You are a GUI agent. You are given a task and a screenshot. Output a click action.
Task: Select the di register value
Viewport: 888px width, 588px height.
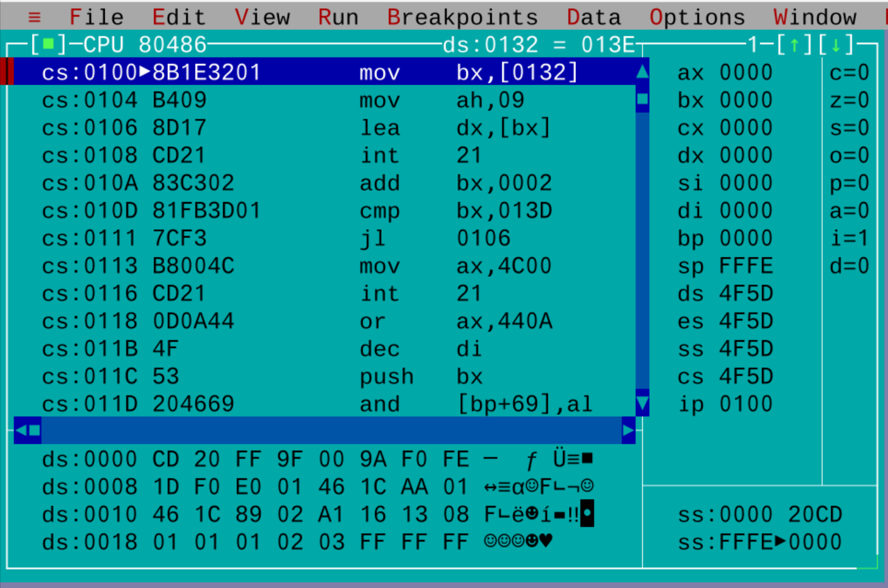click(746, 210)
